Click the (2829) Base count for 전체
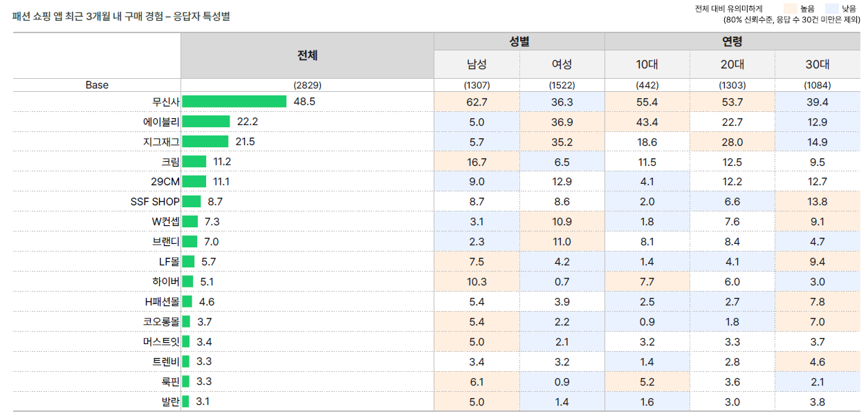 coord(307,86)
